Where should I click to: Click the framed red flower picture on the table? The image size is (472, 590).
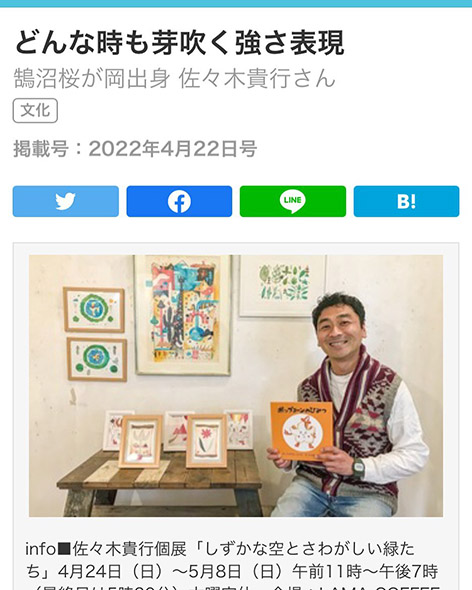[207, 441]
